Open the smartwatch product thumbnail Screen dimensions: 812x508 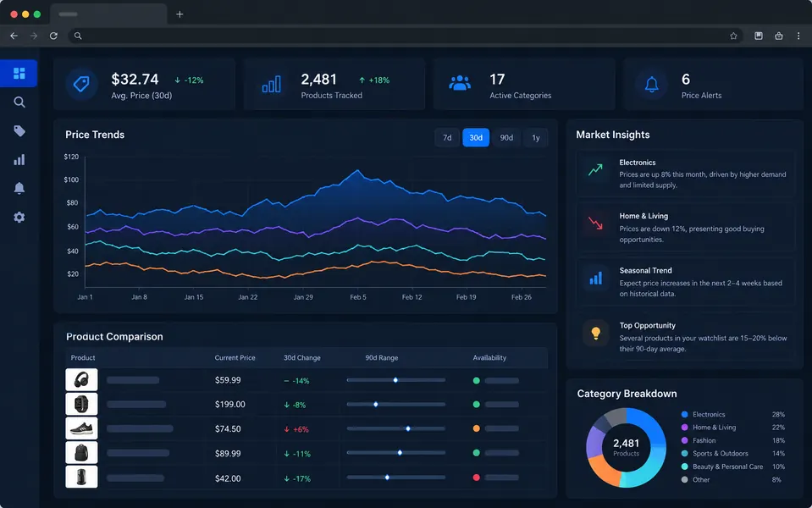pos(81,404)
